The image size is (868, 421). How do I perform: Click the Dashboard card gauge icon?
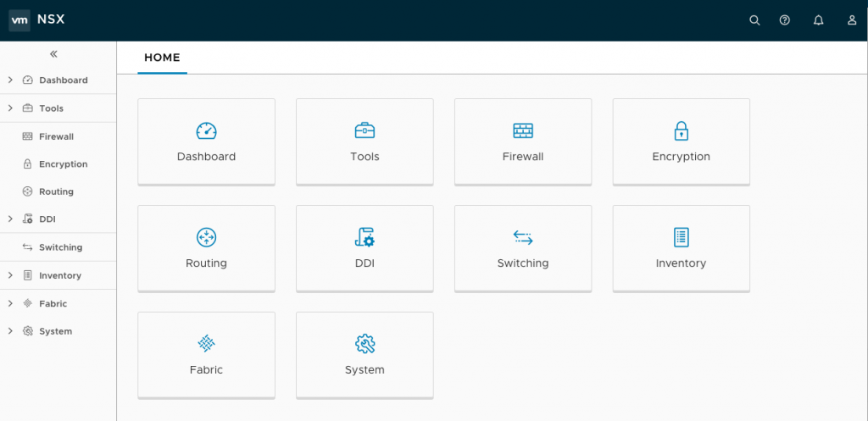pyautogui.click(x=207, y=130)
